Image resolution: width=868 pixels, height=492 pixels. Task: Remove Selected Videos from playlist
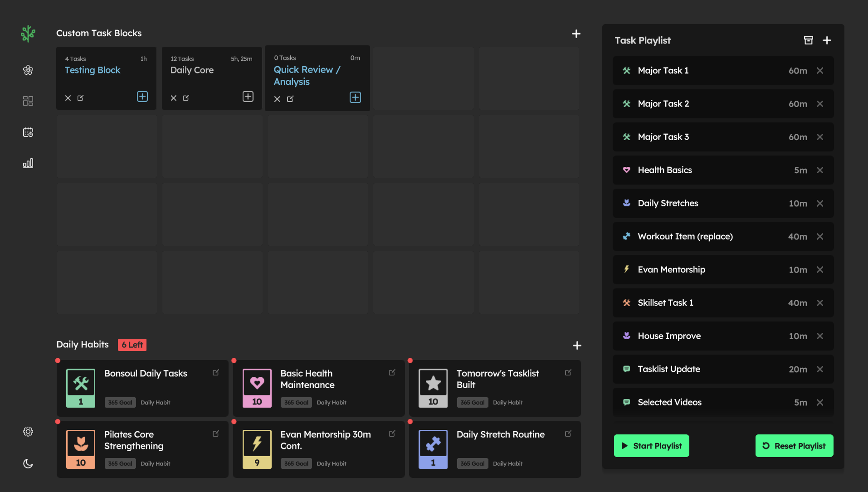pos(820,402)
